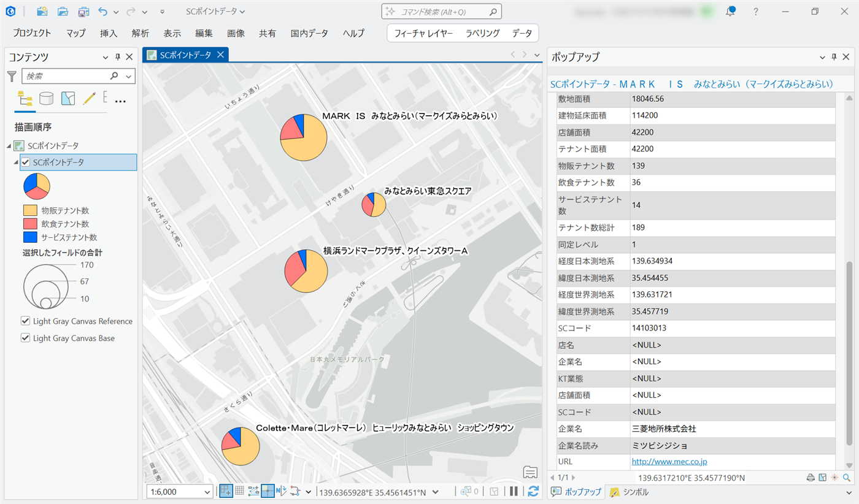The height and width of the screenshot is (504, 859).
Task: Zoom to feature using magnifier in popup
Action: point(847,478)
